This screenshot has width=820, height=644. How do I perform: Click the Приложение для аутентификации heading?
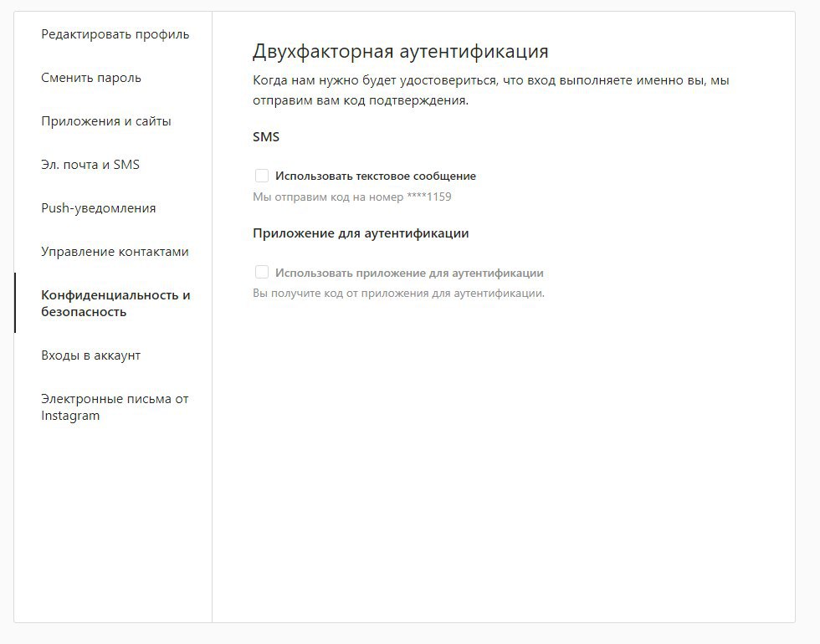pyautogui.click(x=361, y=233)
